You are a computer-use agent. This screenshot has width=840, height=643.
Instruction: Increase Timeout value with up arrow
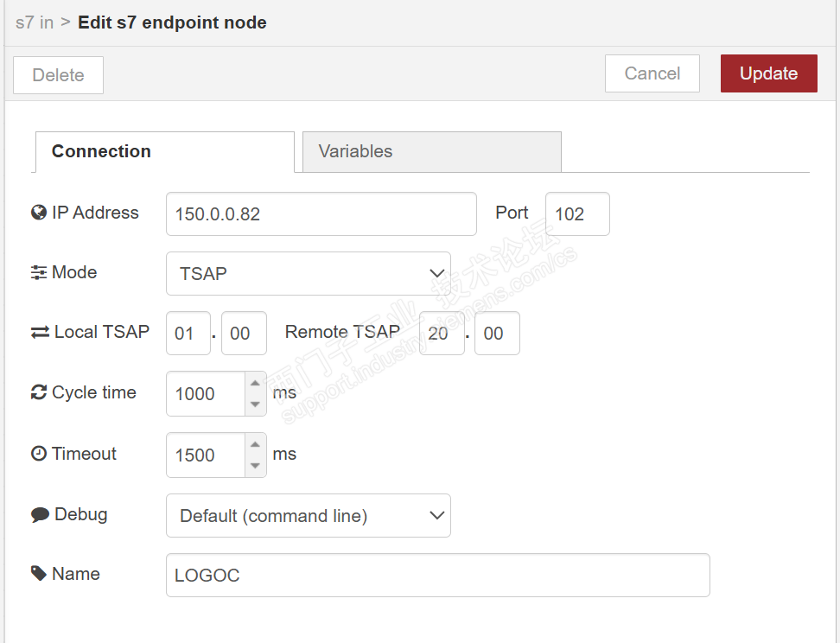(x=255, y=444)
